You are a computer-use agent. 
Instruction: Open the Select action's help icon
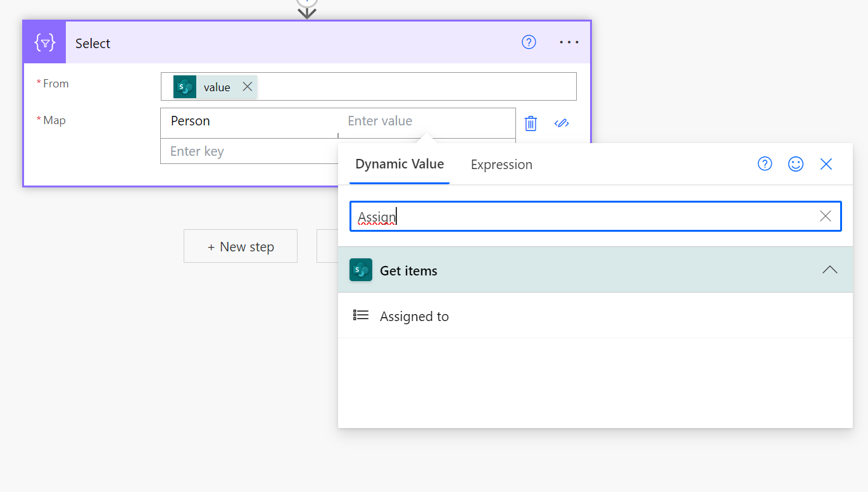coord(529,42)
